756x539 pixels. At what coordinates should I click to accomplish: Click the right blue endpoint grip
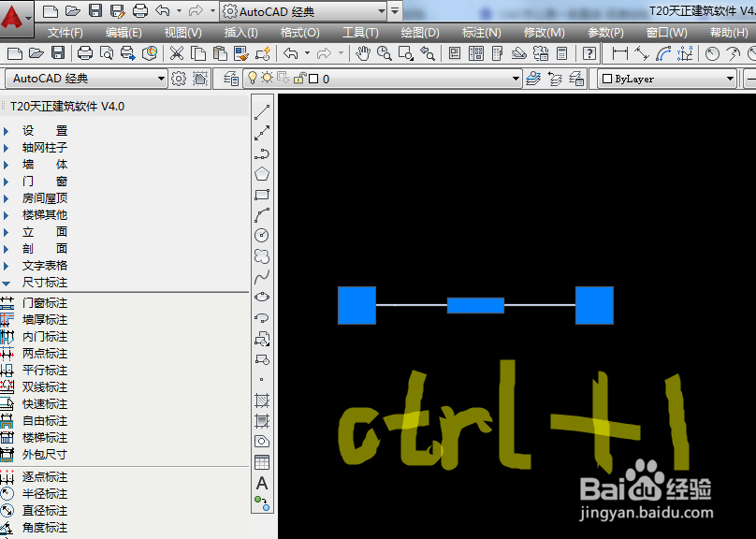click(x=594, y=305)
